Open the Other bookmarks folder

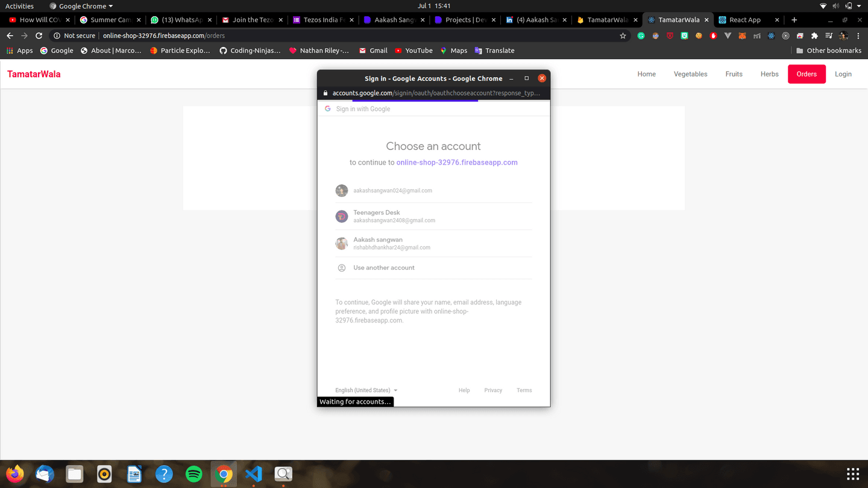pos(829,51)
